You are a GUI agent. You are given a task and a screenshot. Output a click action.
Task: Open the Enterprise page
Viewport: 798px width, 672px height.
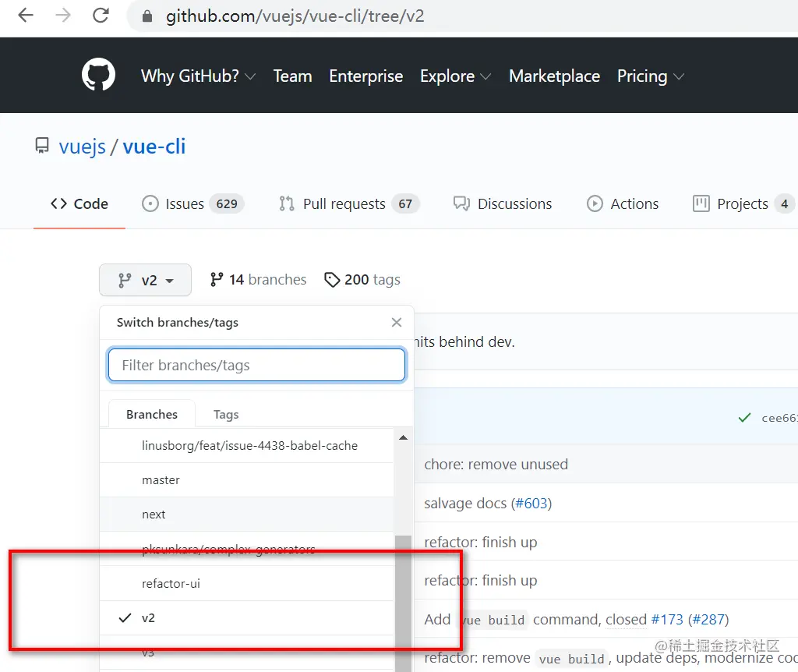(366, 76)
